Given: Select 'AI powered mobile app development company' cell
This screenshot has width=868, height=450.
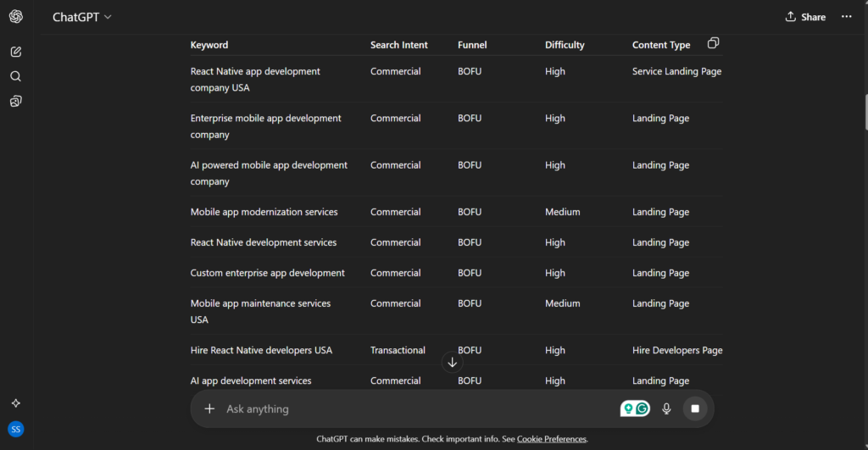Looking at the screenshot, I should 269,173.
